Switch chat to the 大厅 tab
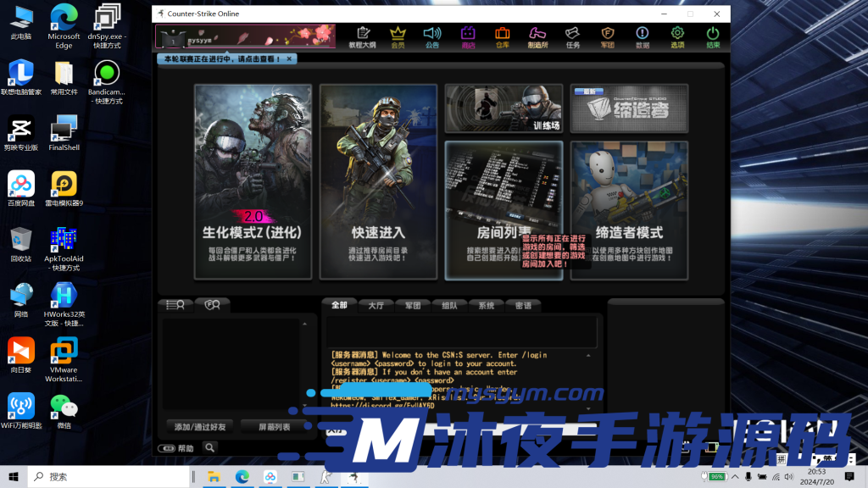Screen dimensions: 868x488 (x=376, y=306)
